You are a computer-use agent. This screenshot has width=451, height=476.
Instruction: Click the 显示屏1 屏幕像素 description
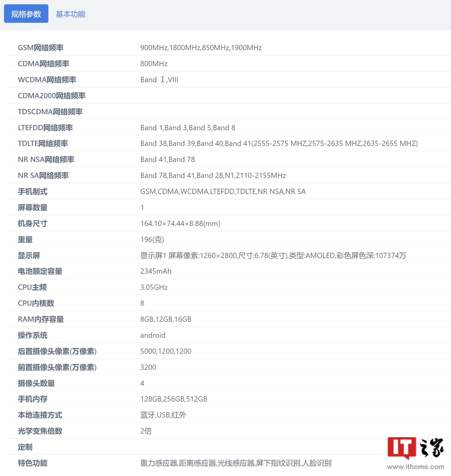[273, 255]
